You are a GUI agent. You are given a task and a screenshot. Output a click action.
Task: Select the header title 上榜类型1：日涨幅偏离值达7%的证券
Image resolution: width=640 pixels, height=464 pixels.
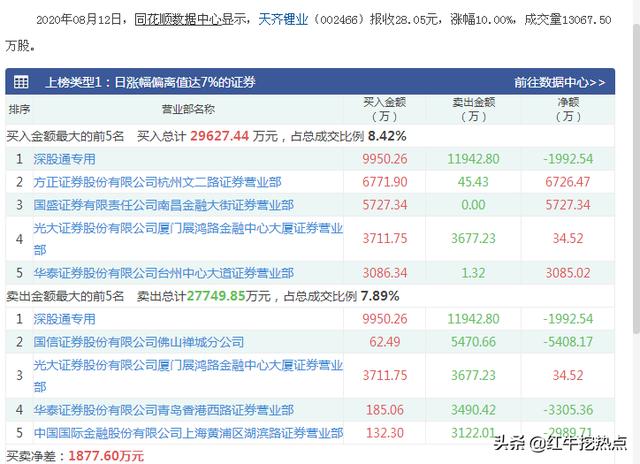pyautogui.click(x=150, y=82)
